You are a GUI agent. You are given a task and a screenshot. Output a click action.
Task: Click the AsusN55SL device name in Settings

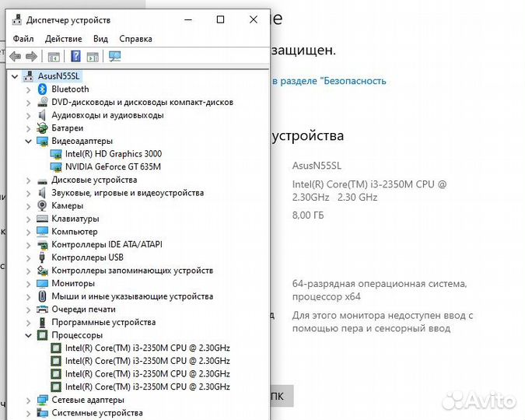coord(317,166)
